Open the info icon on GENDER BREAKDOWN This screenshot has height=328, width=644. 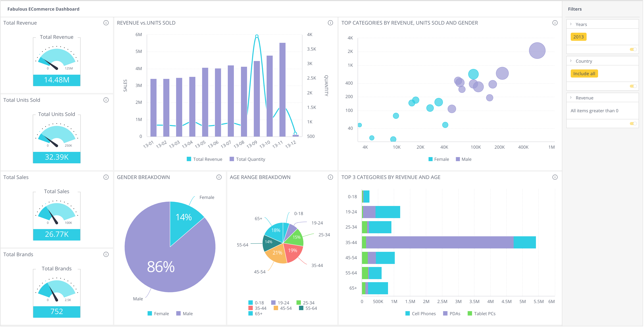click(x=219, y=177)
